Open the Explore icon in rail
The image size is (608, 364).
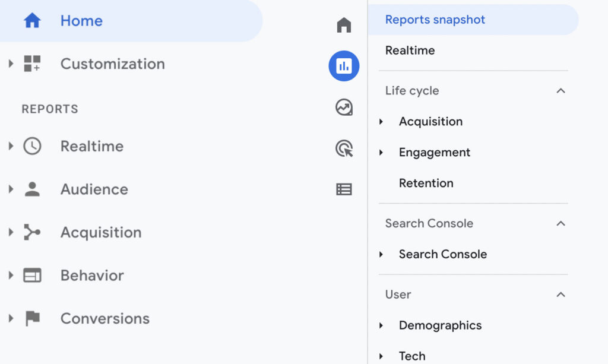pyautogui.click(x=344, y=107)
